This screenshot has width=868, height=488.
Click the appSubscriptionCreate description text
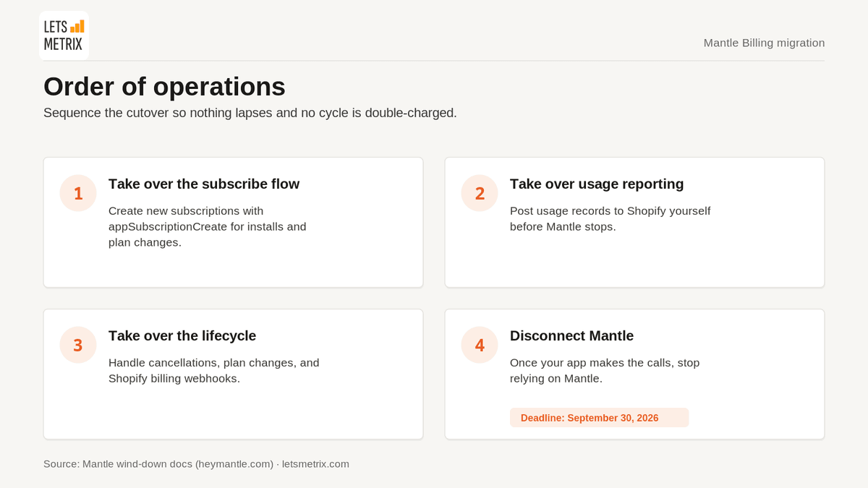point(208,226)
